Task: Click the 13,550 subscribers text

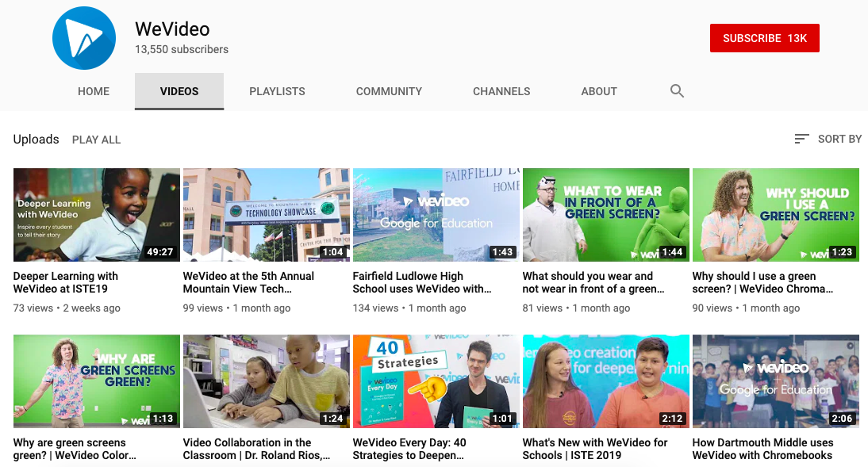Action: (x=182, y=49)
